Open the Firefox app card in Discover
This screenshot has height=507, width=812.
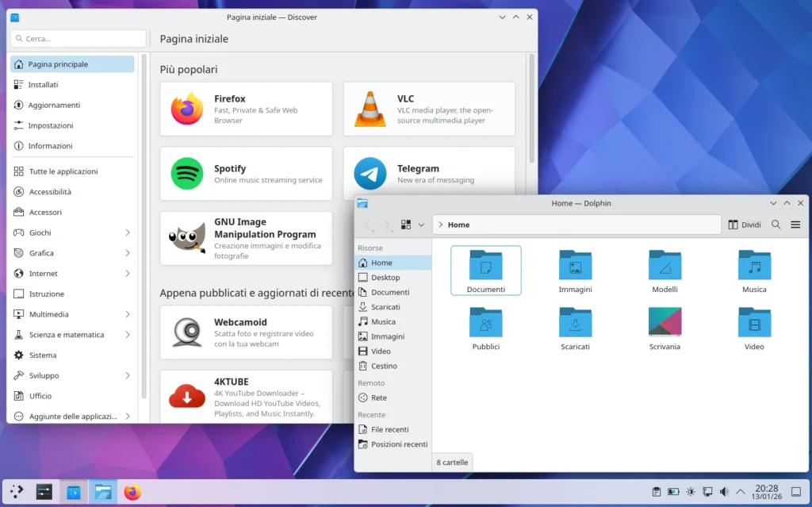pos(246,107)
